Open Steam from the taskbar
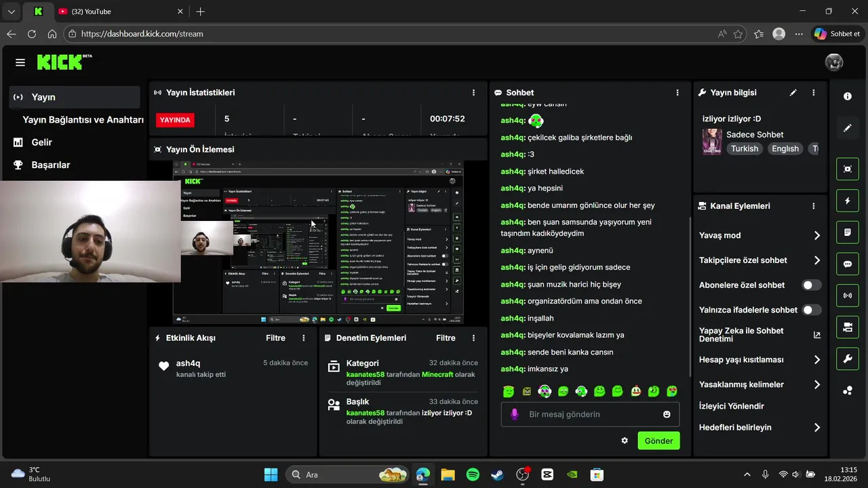Viewport: 868px width, 488px height. [498, 474]
